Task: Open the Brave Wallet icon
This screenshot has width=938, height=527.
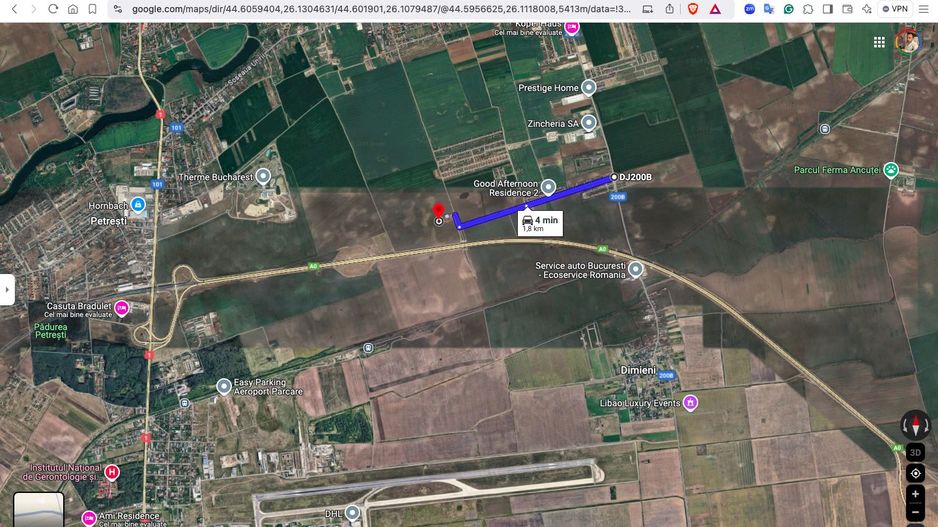Action: [847, 9]
